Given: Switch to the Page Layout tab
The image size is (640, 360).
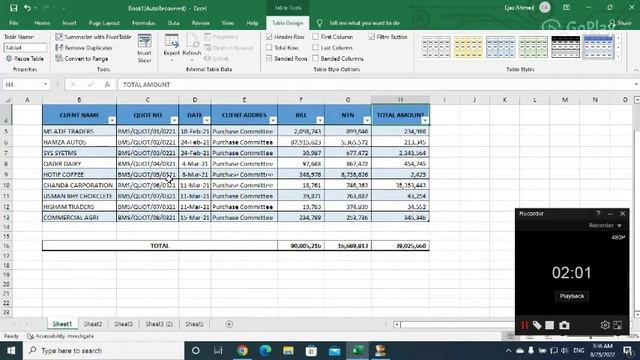Looking at the screenshot, I should tap(104, 23).
